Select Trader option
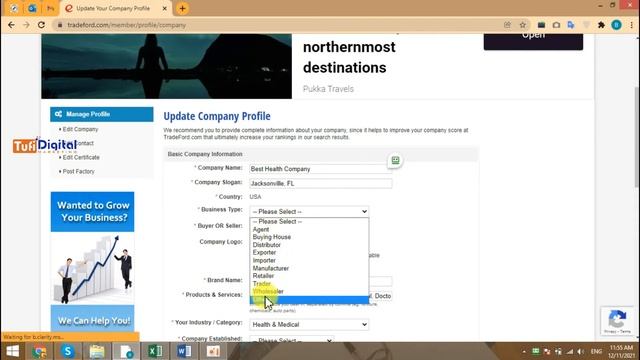 pos(309,284)
